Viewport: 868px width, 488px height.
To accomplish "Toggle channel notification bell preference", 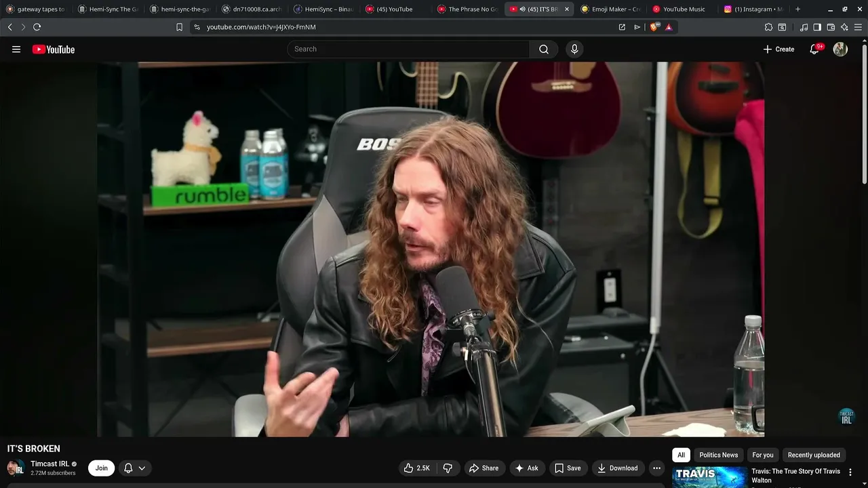I will coord(135,468).
